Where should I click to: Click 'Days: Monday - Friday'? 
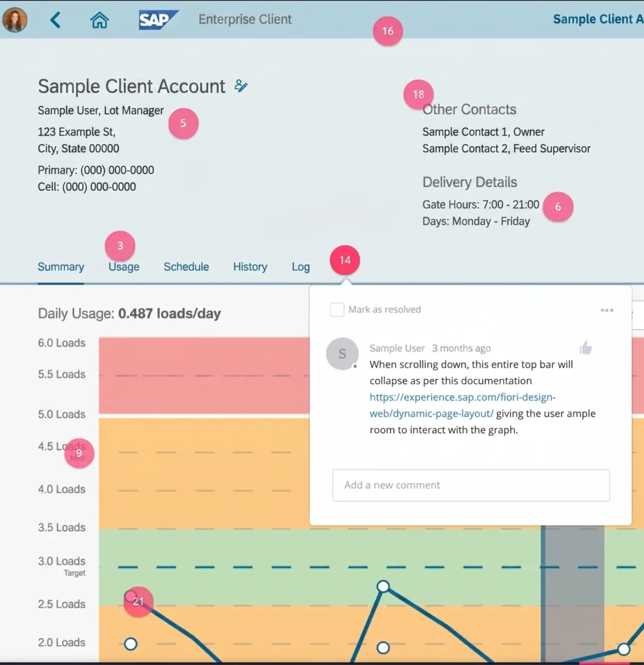click(476, 221)
